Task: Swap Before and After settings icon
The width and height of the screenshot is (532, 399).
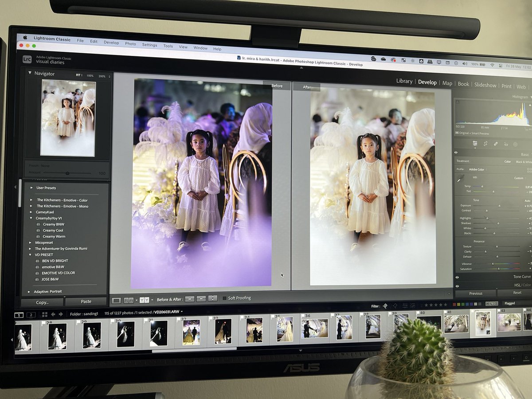Action: click(x=213, y=298)
